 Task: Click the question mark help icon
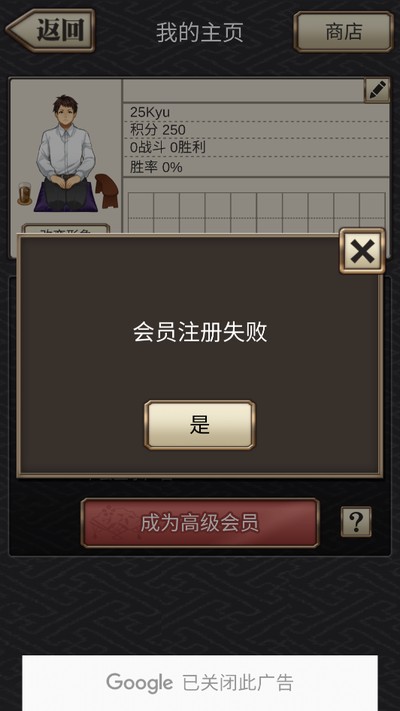(x=356, y=522)
